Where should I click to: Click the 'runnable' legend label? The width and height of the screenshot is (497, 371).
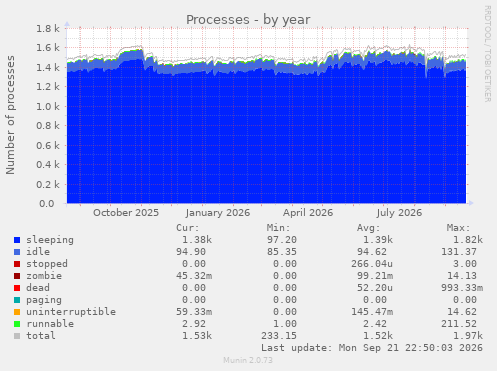[x=50, y=324]
